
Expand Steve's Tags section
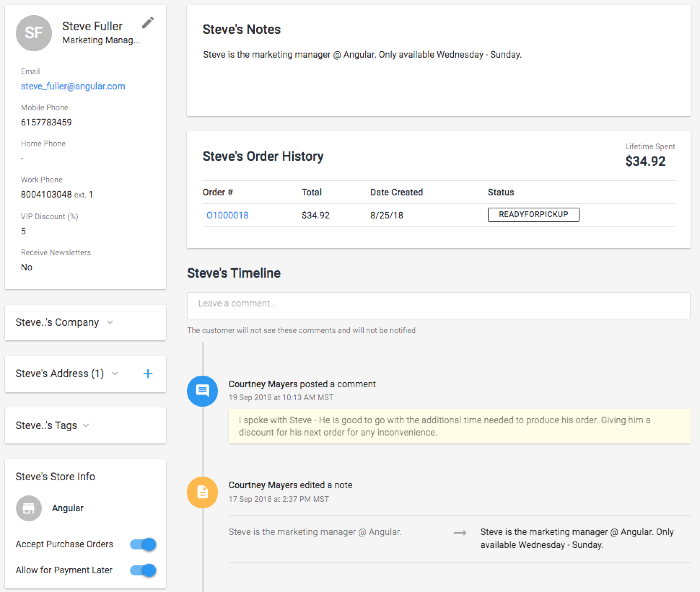click(86, 425)
